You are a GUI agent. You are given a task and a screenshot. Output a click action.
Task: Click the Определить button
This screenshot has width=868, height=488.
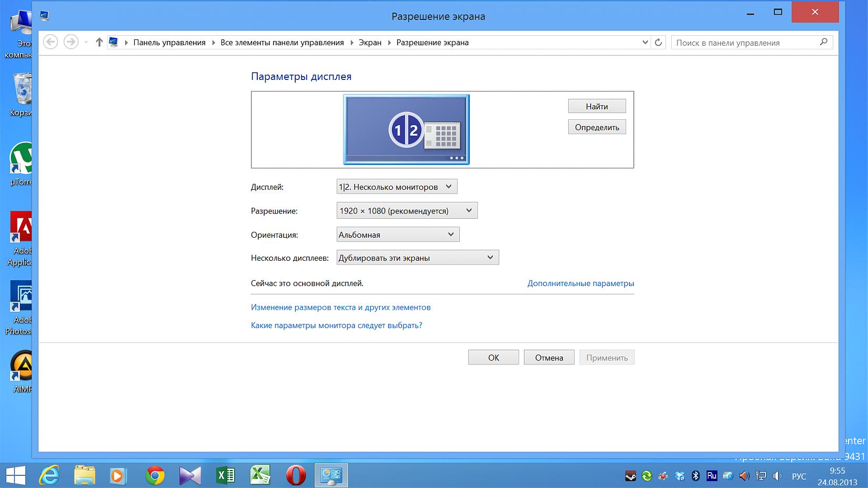(597, 127)
